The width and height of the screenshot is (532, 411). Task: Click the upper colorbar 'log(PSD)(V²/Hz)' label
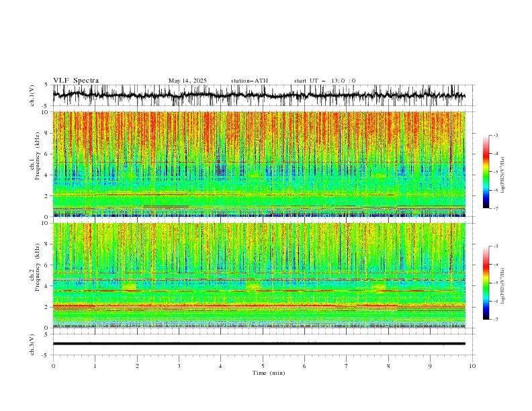pyautogui.click(x=503, y=175)
